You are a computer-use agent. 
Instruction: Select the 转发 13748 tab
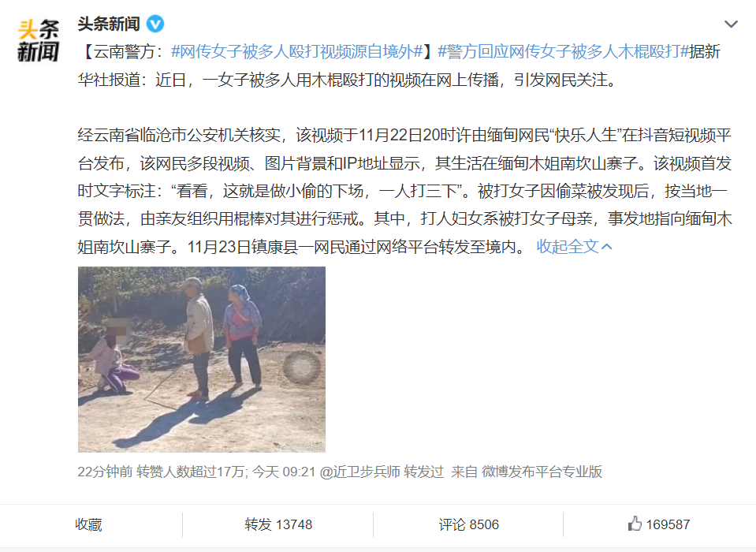click(x=278, y=524)
